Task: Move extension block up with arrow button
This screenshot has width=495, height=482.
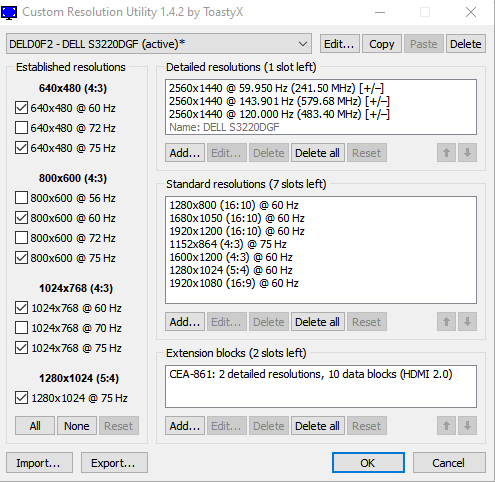Action: point(446,426)
